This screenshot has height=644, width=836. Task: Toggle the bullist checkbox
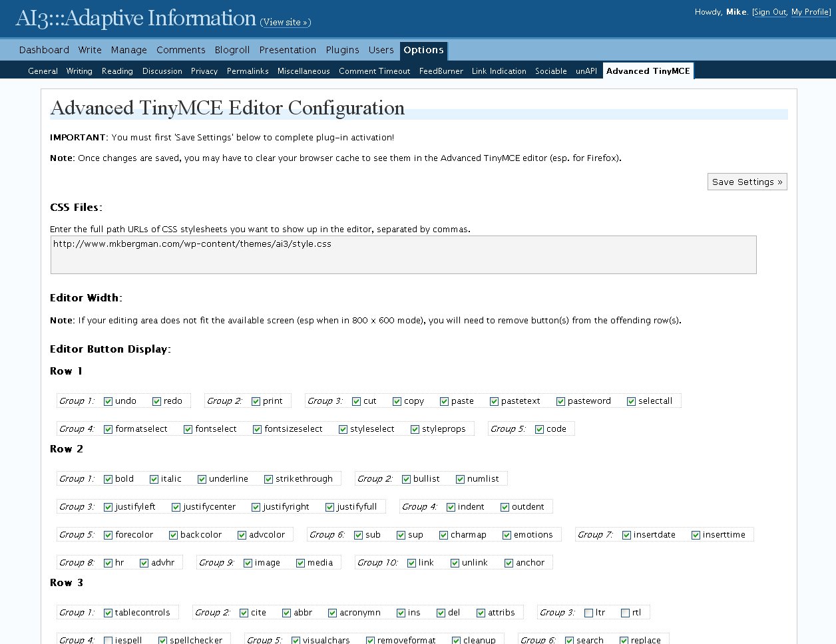[406, 479]
